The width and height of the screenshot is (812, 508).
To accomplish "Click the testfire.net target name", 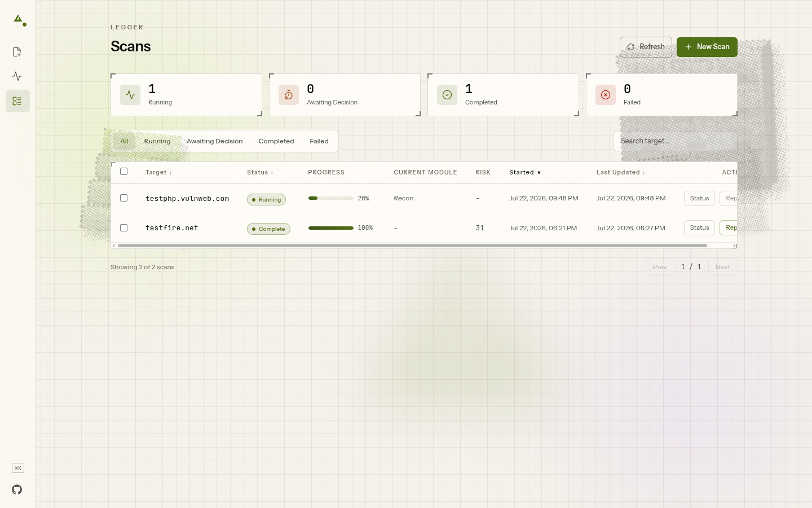I will pyautogui.click(x=172, y=228).
